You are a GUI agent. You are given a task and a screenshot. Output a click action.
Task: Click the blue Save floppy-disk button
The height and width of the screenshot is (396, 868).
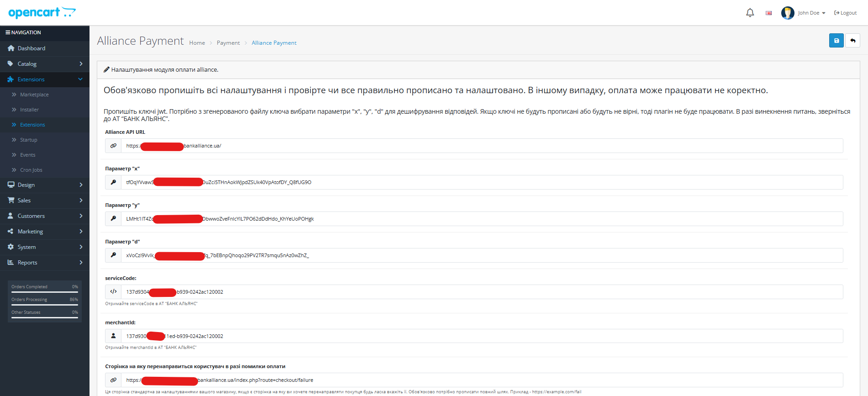836,41
